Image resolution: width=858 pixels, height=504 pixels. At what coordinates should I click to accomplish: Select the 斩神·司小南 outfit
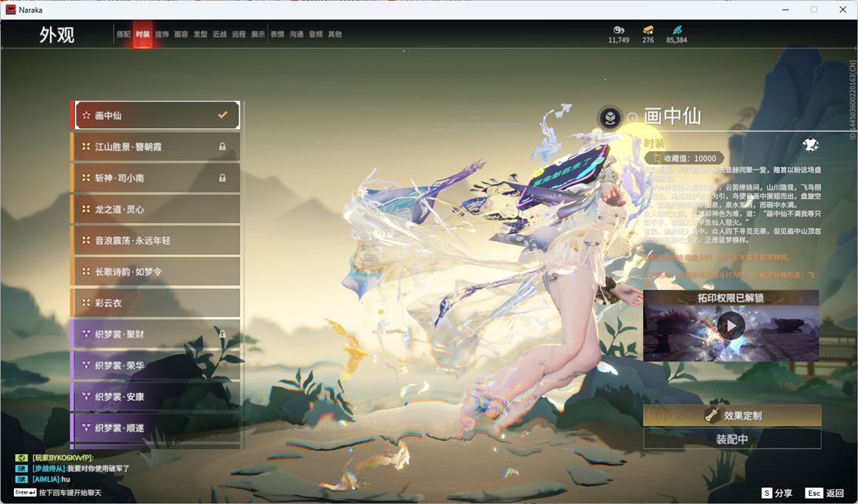click(157, 178)
